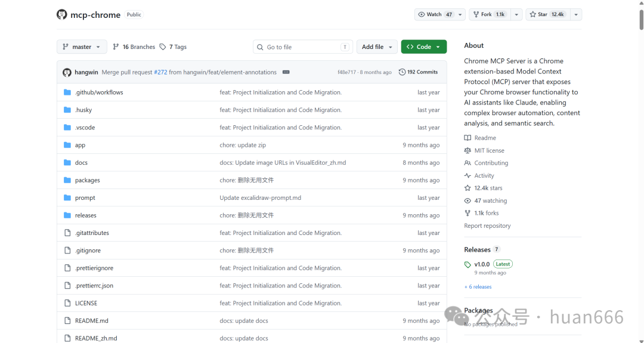View the 192 Commits history
The height and width of the screenshot is (343, 644).
pyautogui.click(x=418, y=72)
